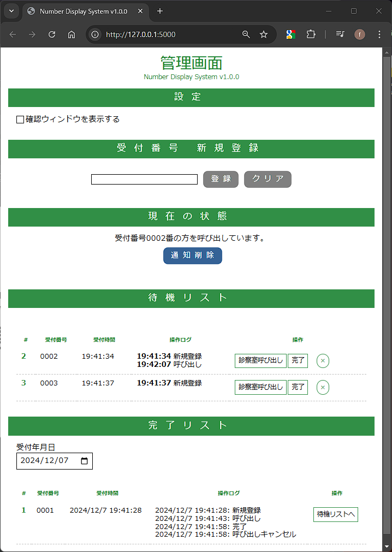Viewport: 392px width, 552px height.
Task: Reload the current page
Action: pyautogui.click(x=52, y=34)
